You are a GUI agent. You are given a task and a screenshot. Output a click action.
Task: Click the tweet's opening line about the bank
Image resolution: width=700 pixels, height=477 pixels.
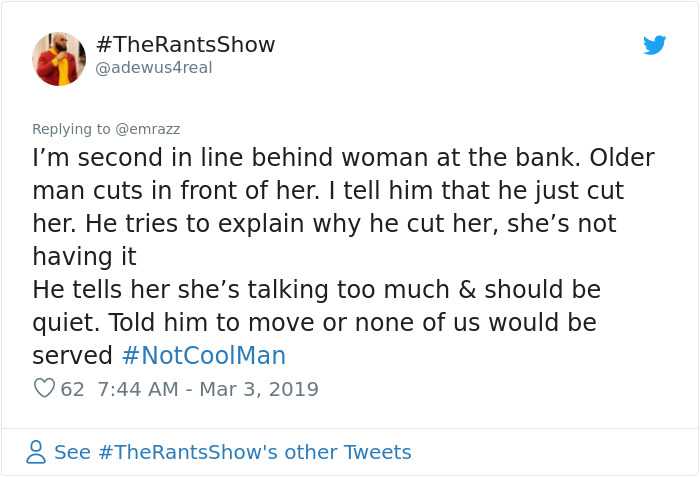tap(343, 158)
